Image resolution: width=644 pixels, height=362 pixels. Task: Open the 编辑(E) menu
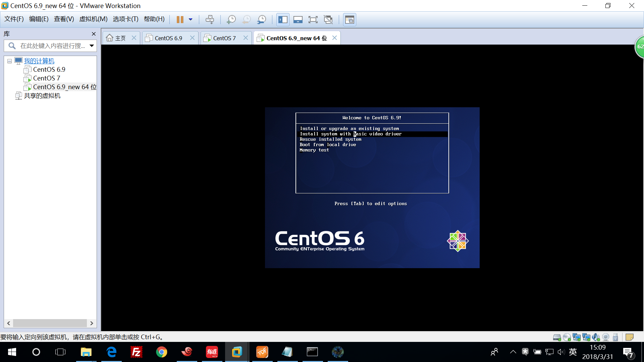(39, 19)
